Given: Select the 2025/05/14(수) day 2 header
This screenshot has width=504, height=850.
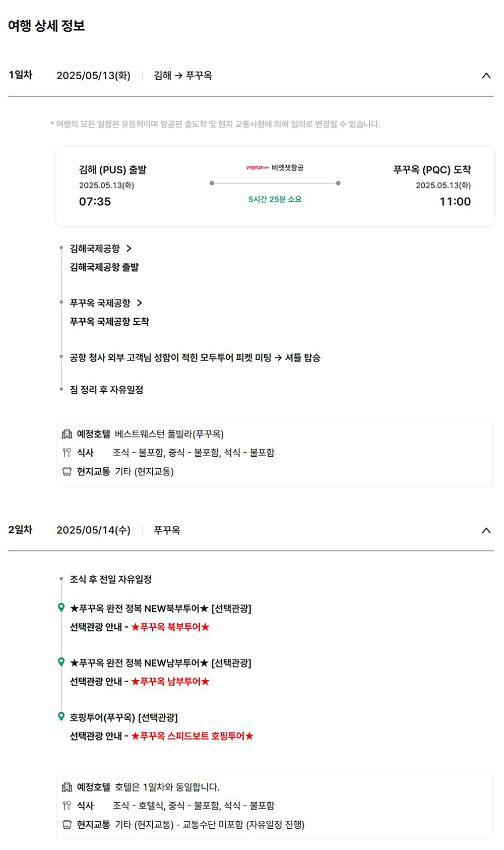Looking at the screenshot, I should (x=93, y=530).
